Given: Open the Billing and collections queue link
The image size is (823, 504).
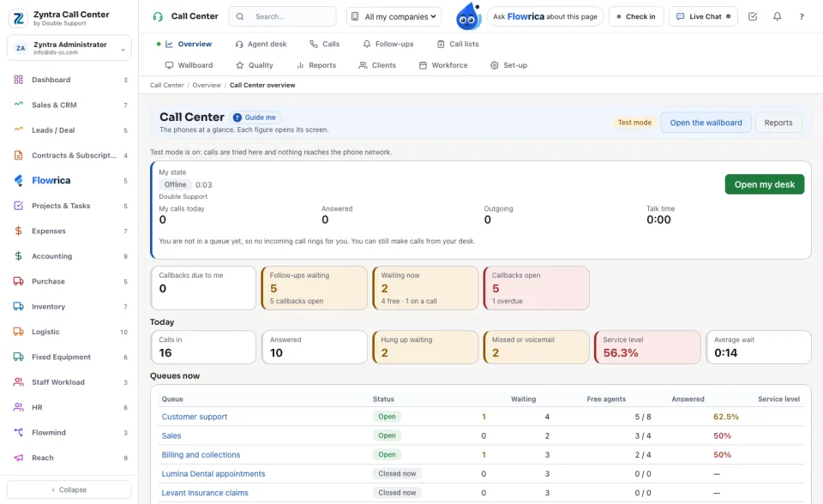Looking at the screenshot, I should pos(201,454).
